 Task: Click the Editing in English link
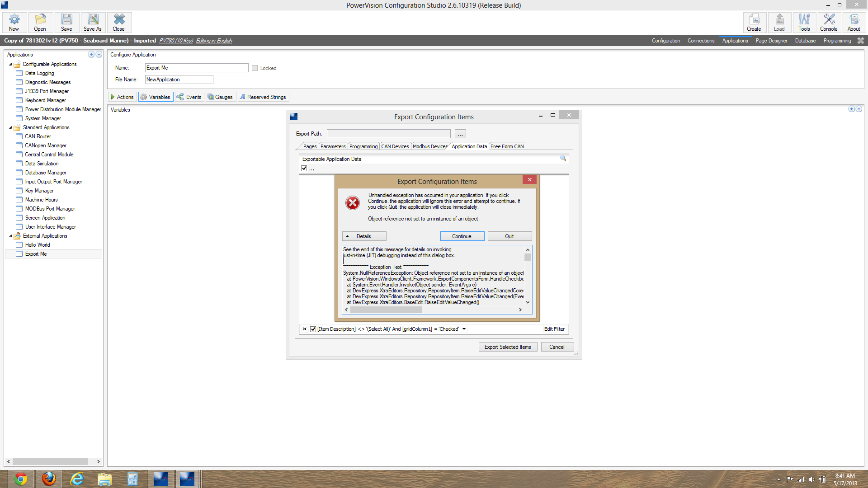click(214, 41)
